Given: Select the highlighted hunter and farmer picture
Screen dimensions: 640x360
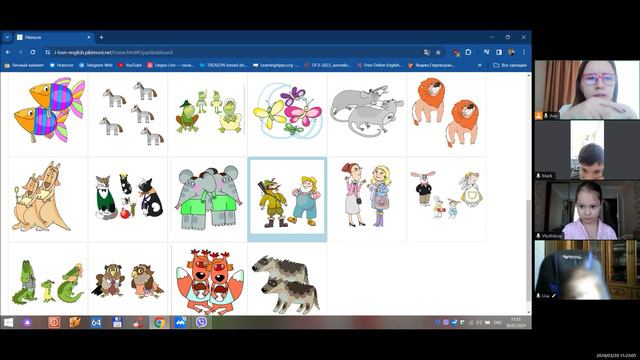Looking at the screenshot, I should click(287, 199).
